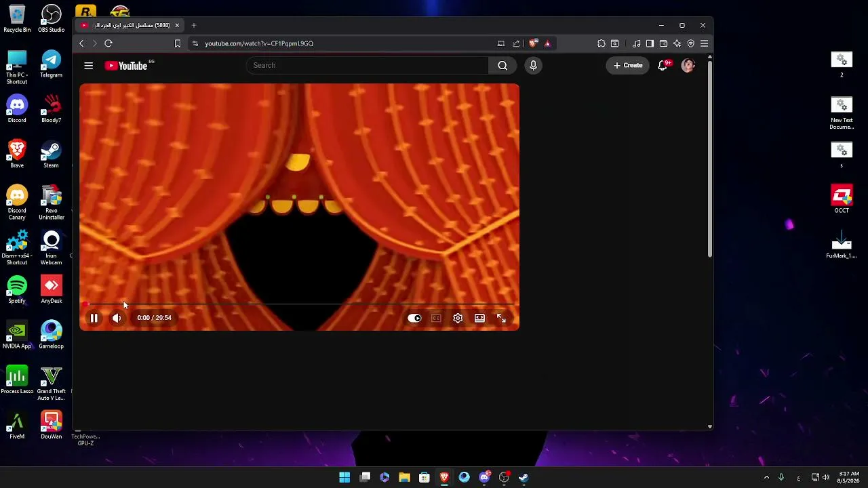Pause the YouTube video
Screen dimensions: 868x488
tap(94, 318)
